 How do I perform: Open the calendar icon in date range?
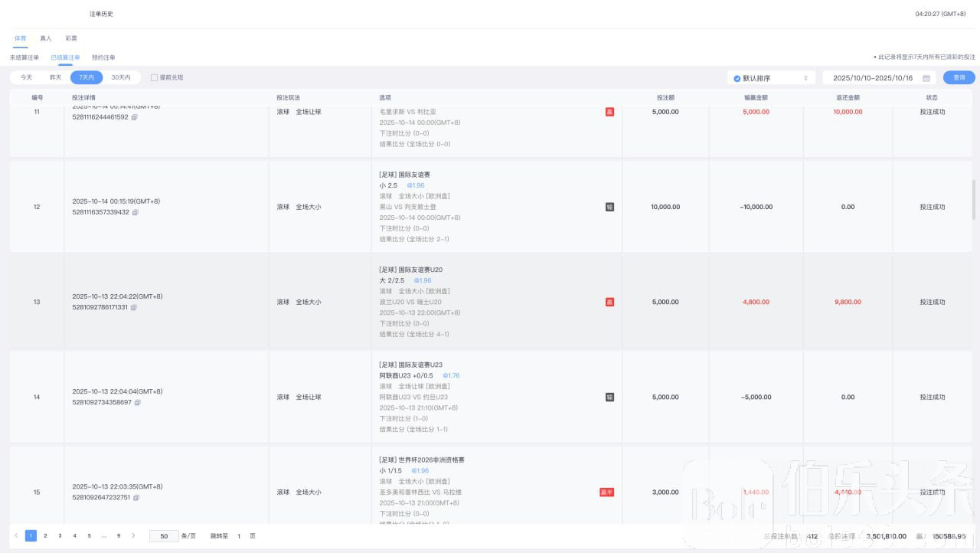pos(926,78)
